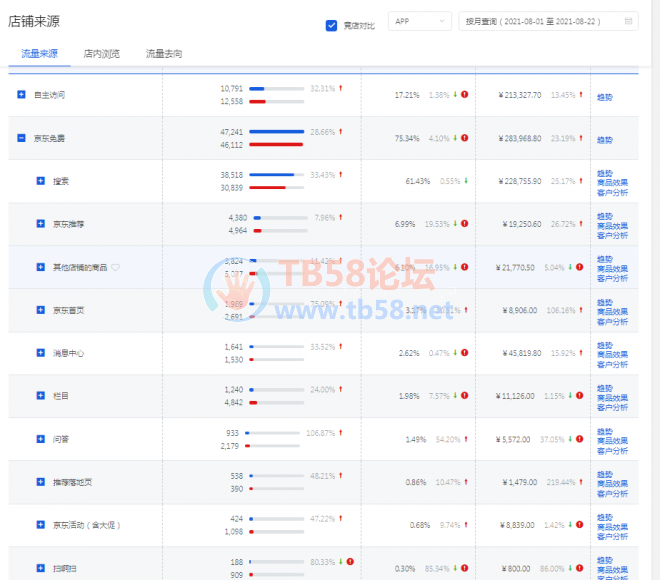Open the 按月查询 date range picker
660x580 pixels.
[x=548, y=21]
